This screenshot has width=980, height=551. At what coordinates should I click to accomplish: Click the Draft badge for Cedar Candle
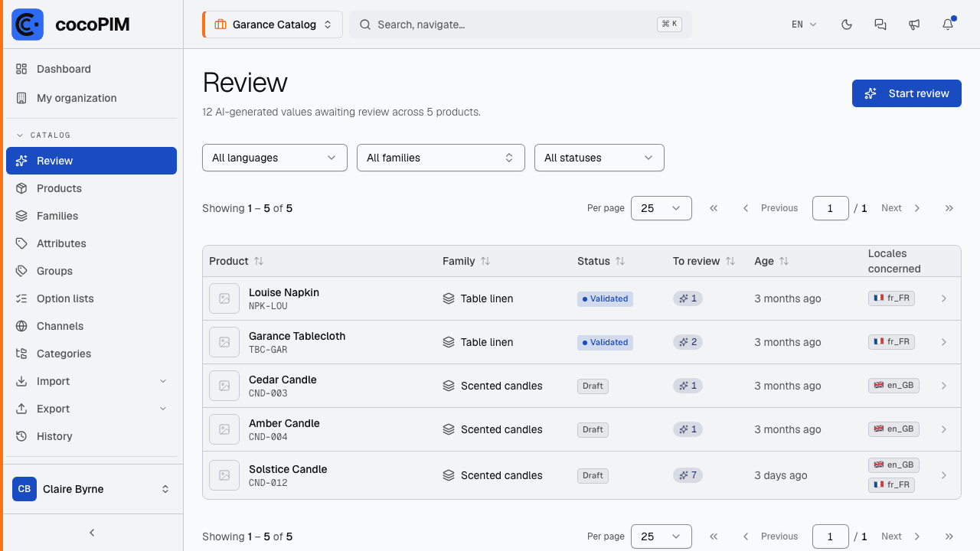pyautogui.click(x=593, y=386)
